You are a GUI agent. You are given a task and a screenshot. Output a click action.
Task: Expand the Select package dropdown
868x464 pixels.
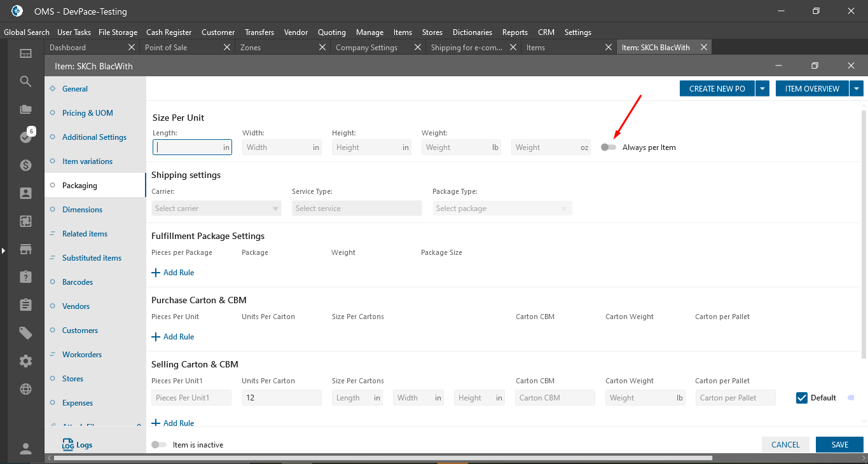pyautogui.click(x=502, y=208)
